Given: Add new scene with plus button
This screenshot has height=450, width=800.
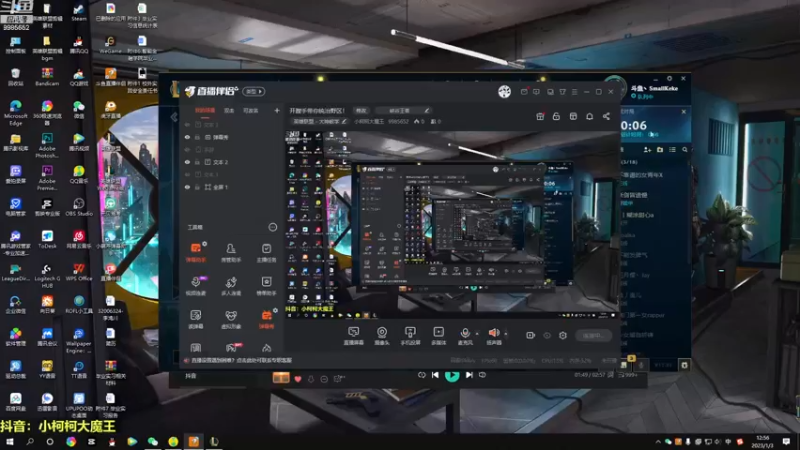Looking at the screenshot, I should [x=277, y=110].
